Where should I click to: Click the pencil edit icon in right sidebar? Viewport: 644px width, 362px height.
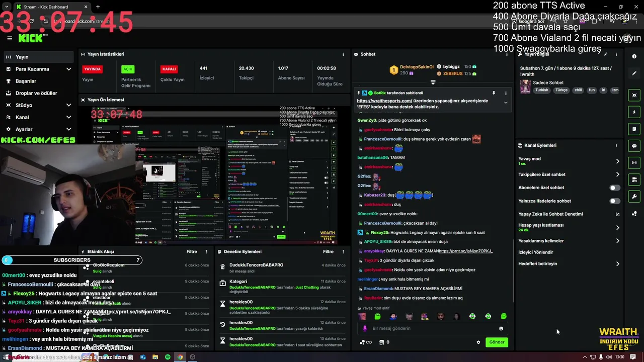[634, 73]
